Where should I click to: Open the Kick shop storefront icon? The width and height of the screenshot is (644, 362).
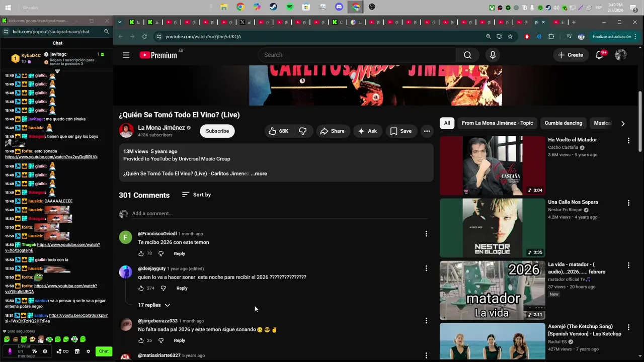click(x=77, y=351)
